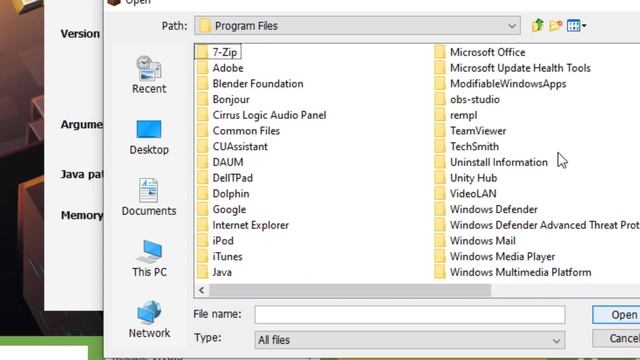This screenshot has height=360, width=640.
Task: Go up one folder level icon
Action: point(538,26)
